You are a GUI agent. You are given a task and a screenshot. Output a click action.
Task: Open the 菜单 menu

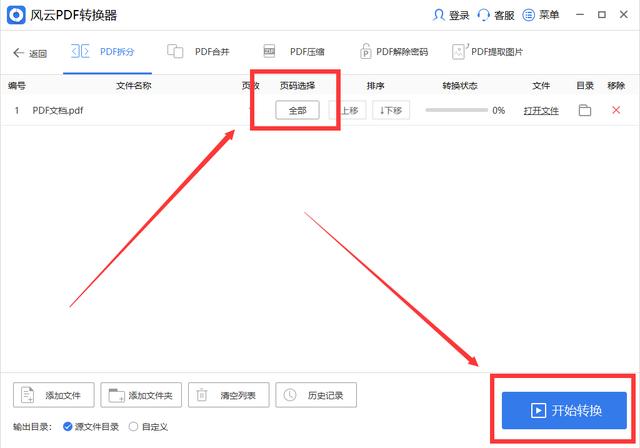[541, 15]
